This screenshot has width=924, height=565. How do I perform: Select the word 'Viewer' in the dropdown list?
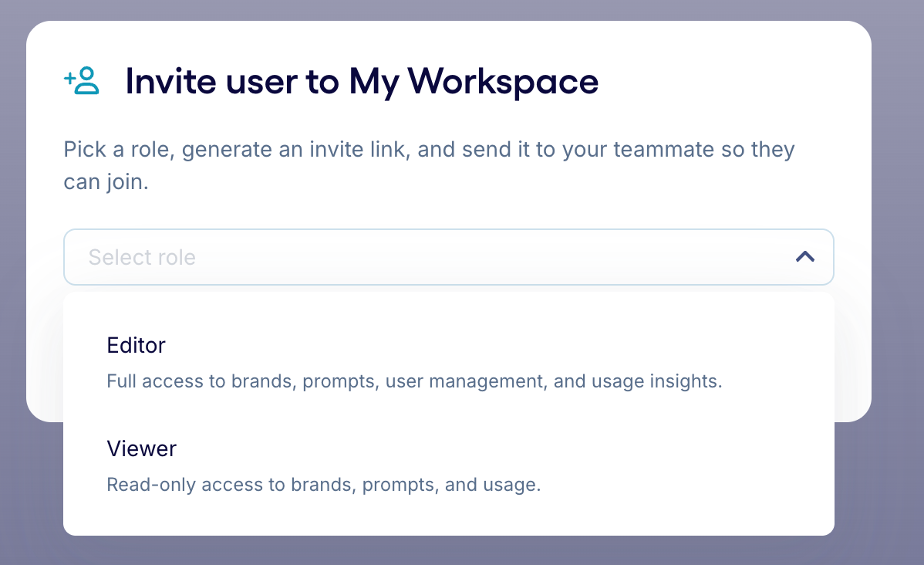coord(141,448)
